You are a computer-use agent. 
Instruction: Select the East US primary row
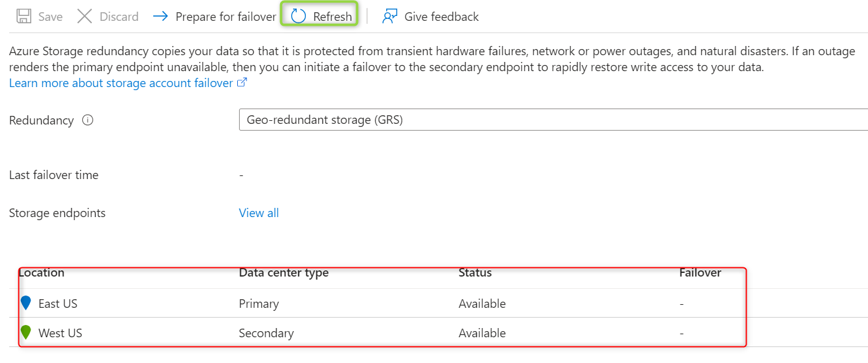(x=368, y=304)
